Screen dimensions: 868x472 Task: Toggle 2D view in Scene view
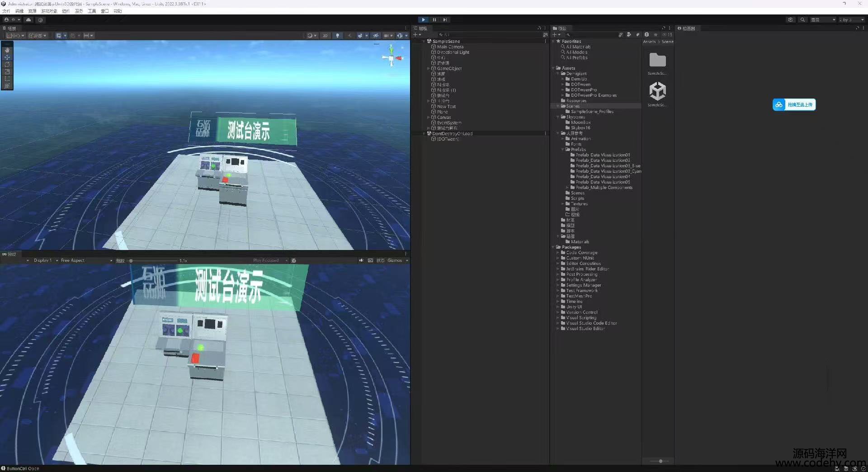pyautogui.click(x=325, y=35)
